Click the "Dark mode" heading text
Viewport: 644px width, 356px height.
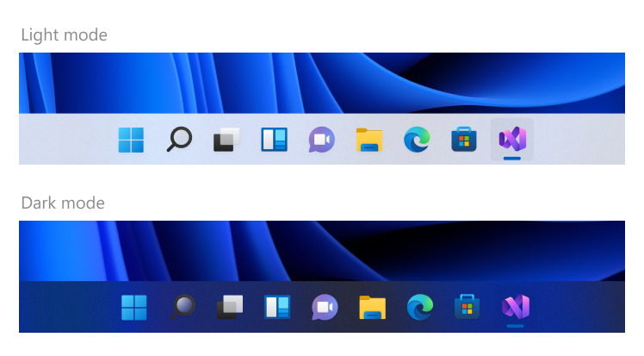pyautogui.click(x=63, y=203)
